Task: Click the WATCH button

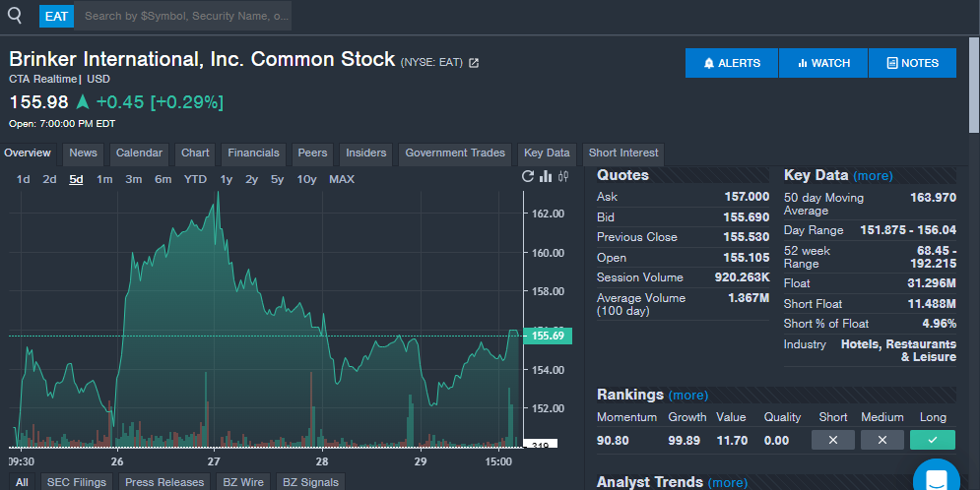Action: pos(823,63)
